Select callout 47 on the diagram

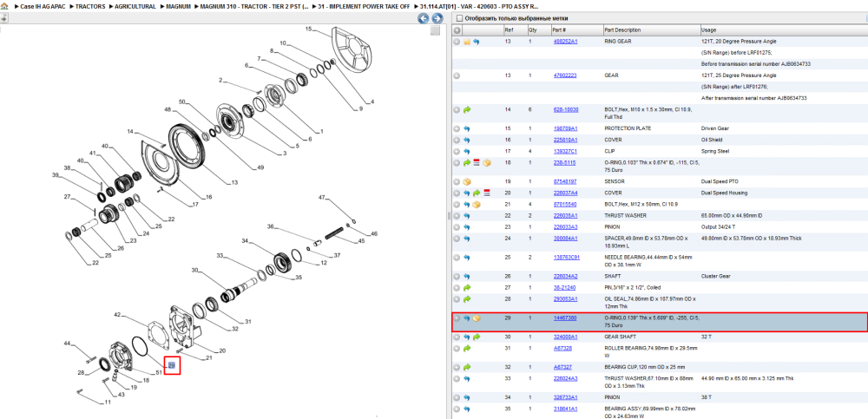[322, 197]
